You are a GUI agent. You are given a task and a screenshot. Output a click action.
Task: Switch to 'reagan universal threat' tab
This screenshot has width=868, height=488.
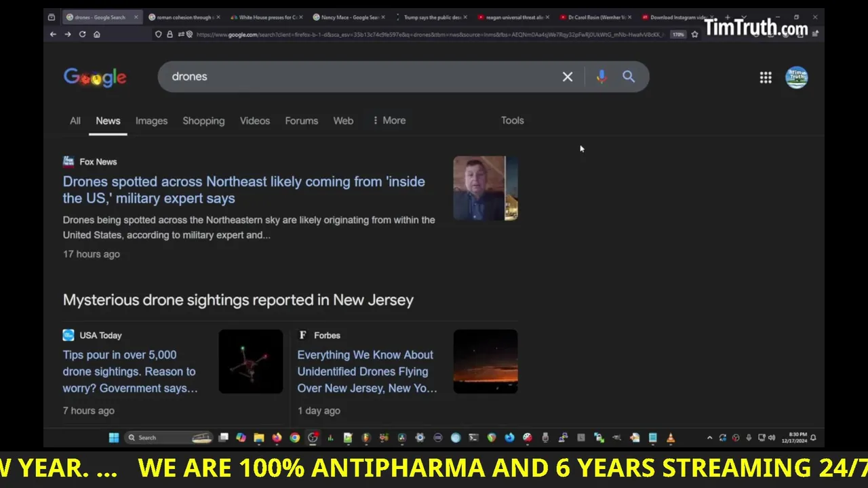click(512, 17)
